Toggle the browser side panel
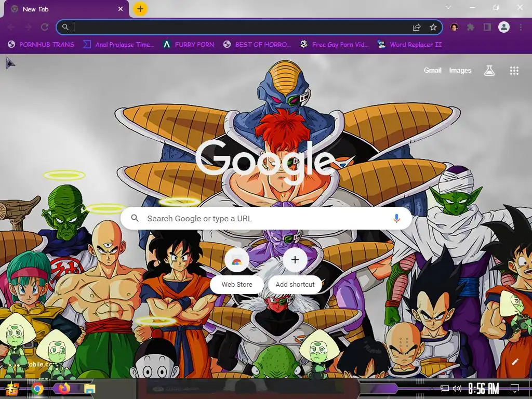Screen dimensions: 532x399 click(x=487, y=27)
